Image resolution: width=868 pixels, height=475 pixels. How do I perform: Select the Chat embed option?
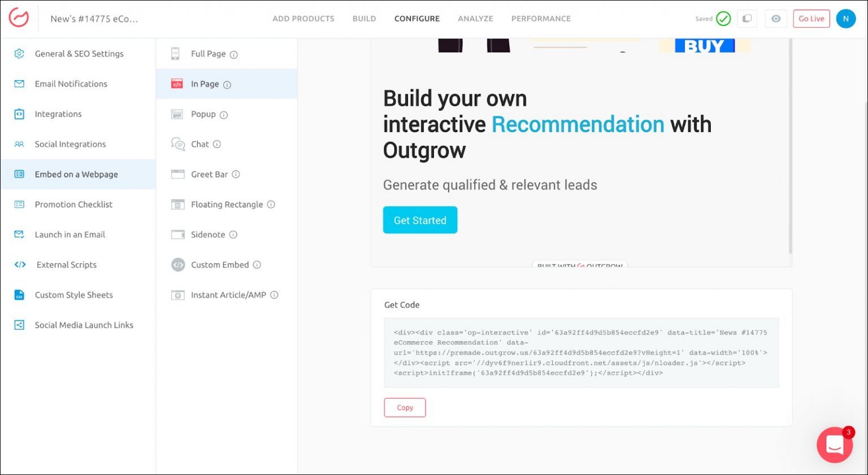point(199,145)
